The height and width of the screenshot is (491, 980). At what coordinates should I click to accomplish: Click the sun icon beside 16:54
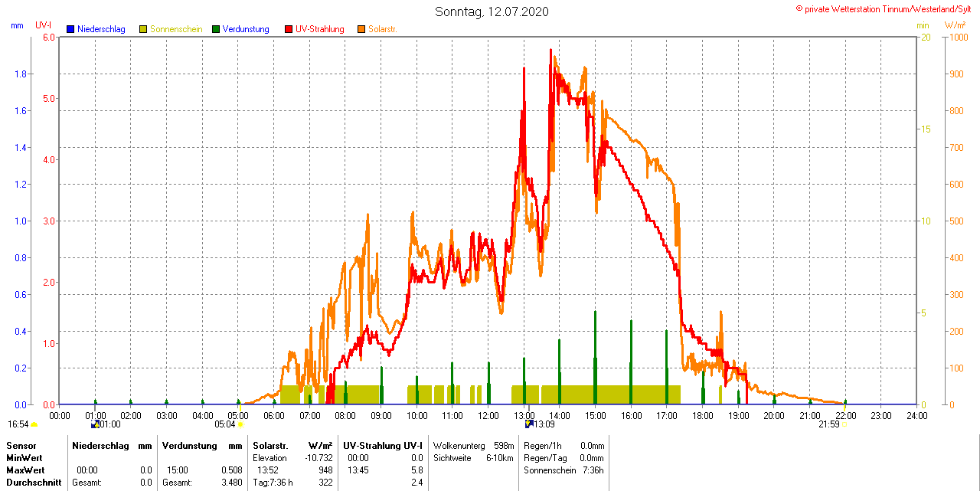(34, 424)
